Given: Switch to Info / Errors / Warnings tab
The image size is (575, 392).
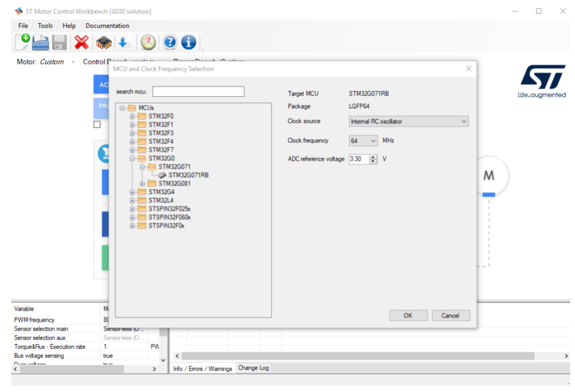Looking at the screenshot, I should pos(202,369).
